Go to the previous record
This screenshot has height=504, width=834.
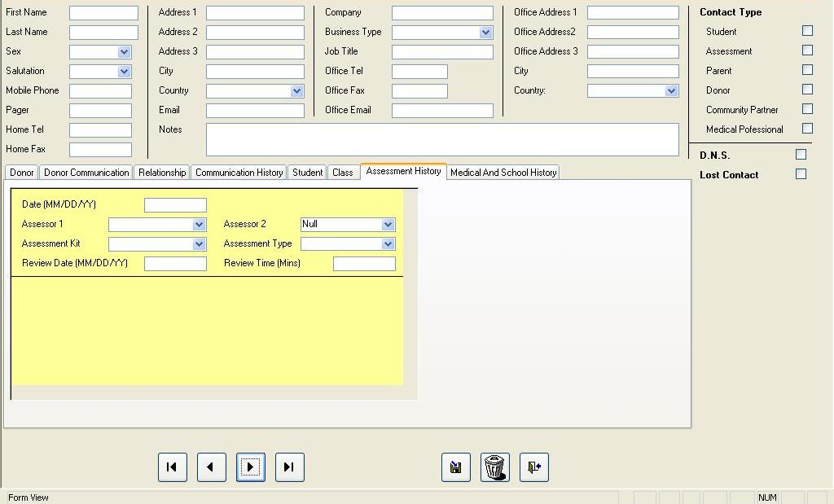(x=212, y=467)
